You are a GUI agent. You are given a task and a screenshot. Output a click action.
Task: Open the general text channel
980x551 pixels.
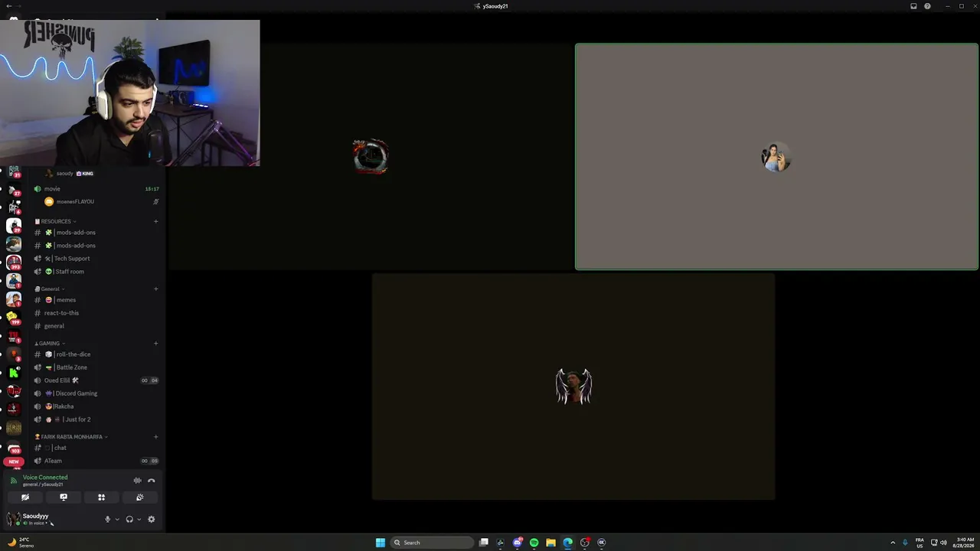[96, 326]
